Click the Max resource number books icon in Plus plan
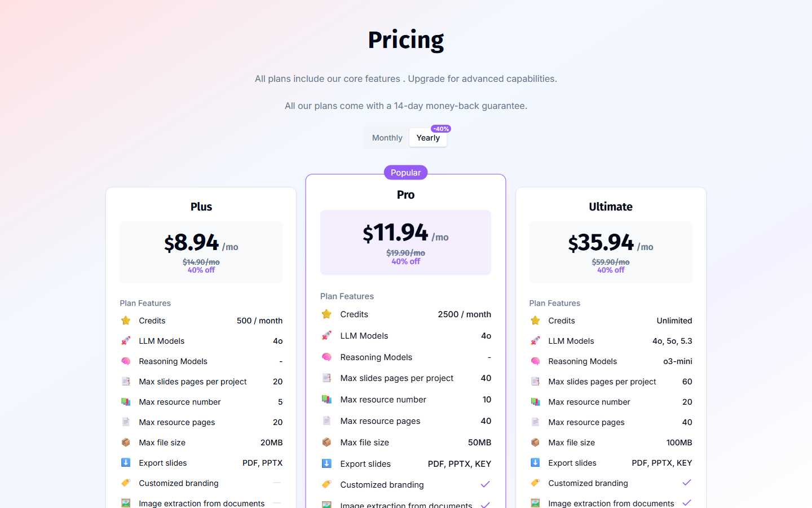This screenshot has width=812, height=508. [x=126, y=402]
